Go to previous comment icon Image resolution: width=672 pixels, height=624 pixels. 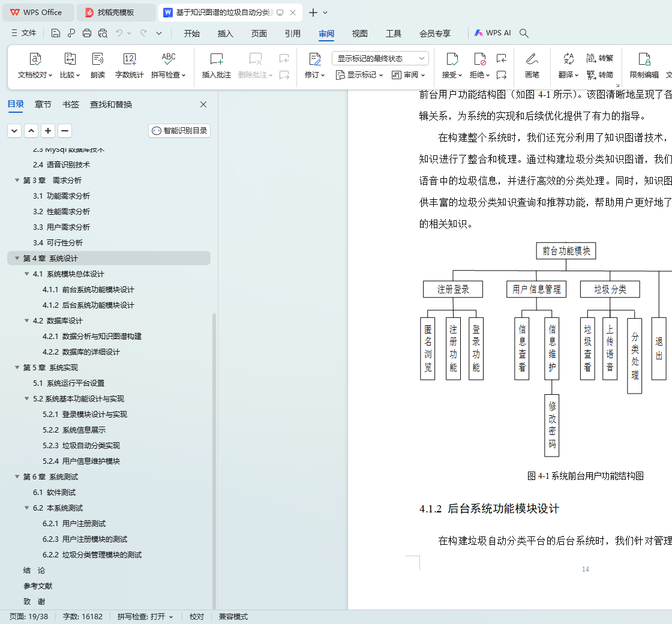click(284, 58)
